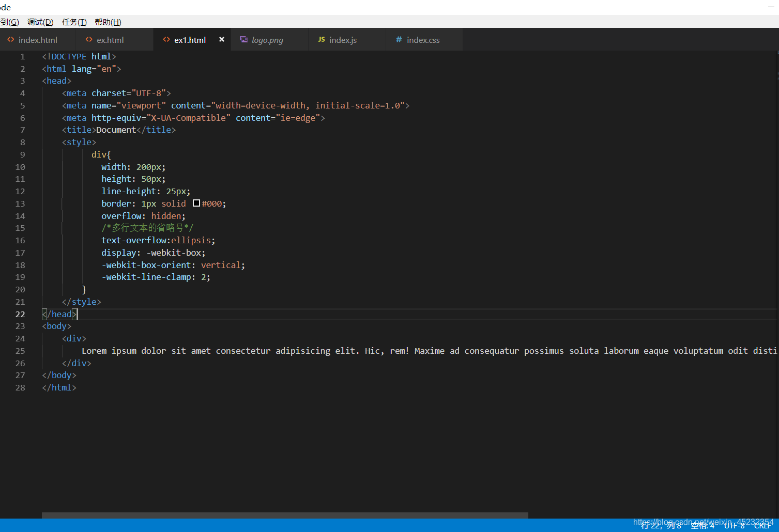Screen dimensions: 779x532
Task: Click the closing "</style>" tag
Action: [82, 302]
